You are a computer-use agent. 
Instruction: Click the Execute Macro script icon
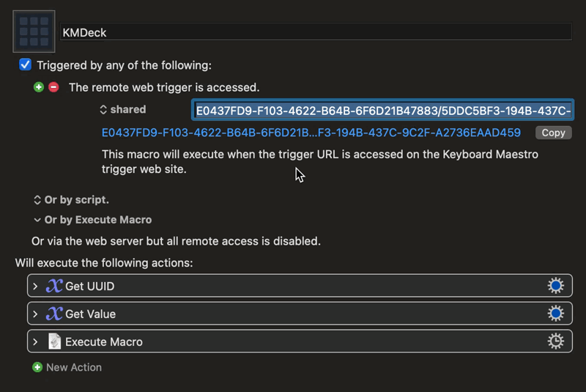54,341
